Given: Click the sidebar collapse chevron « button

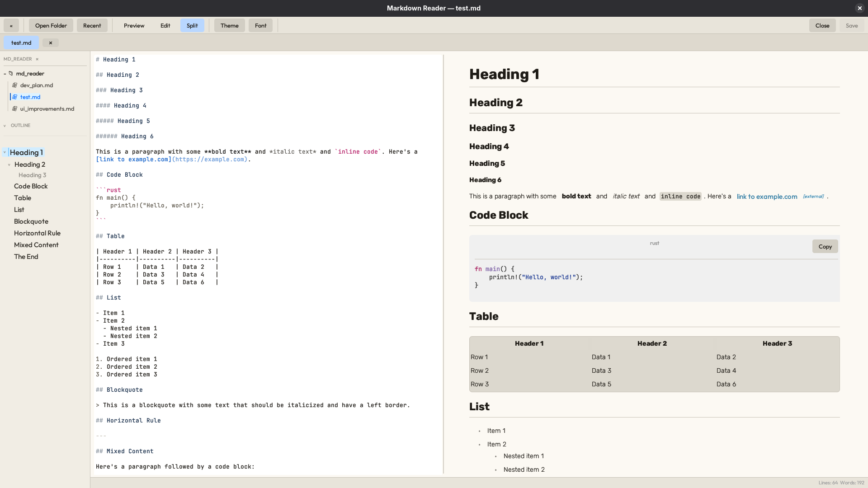Looking at the screenshot, I should (11, 25).
